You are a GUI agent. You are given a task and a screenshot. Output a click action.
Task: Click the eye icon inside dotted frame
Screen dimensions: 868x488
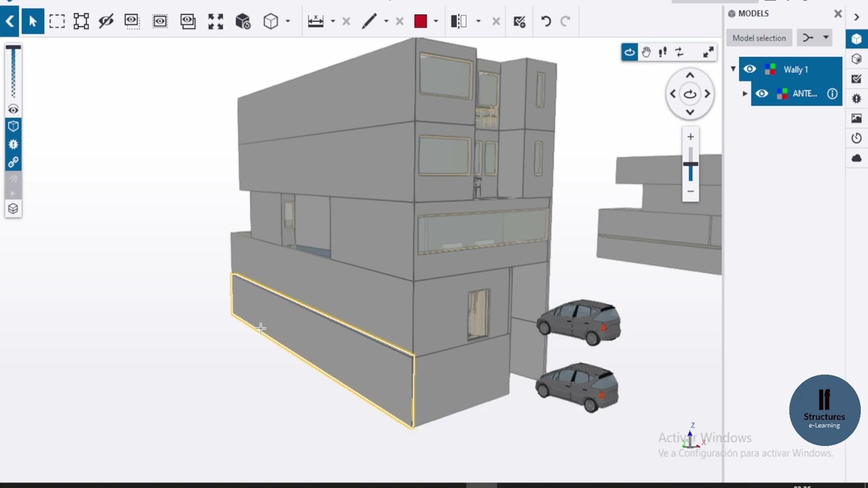pyautogui.click(x=160, y=22)
